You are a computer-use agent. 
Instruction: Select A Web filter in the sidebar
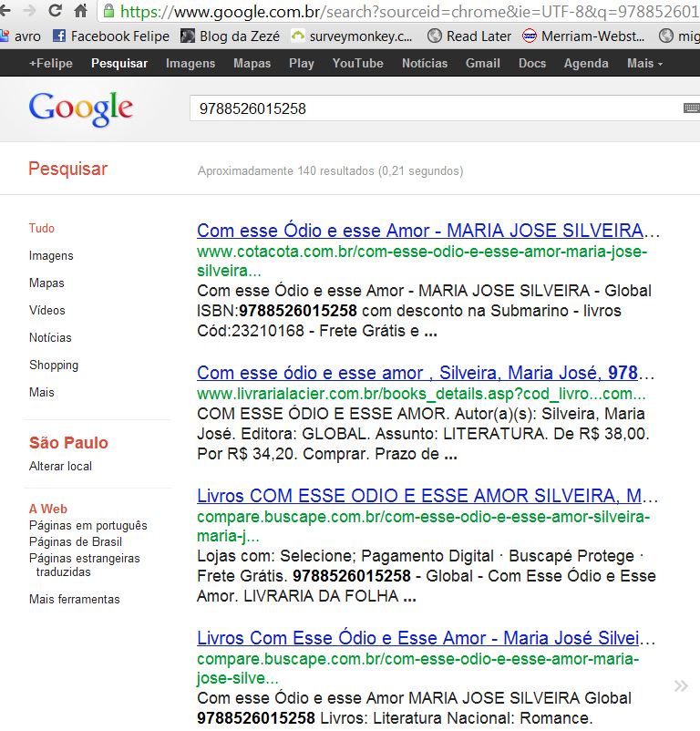[x=48, y=509]
